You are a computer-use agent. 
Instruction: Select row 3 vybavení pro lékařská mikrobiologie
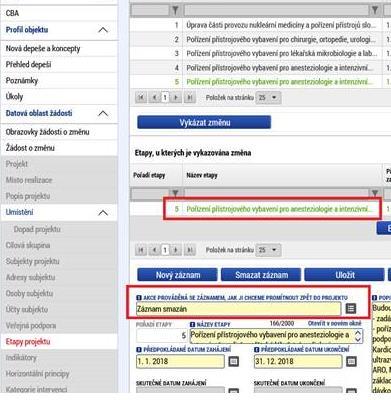click(x=260, y=53)
